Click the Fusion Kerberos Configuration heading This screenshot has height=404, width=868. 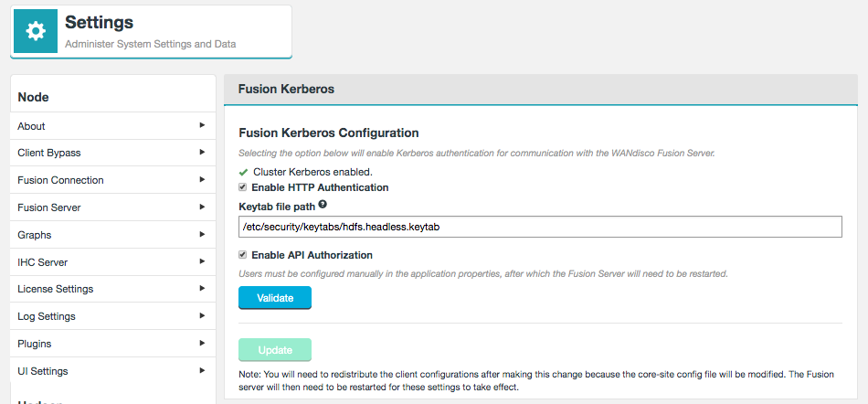tap(329, 133)
